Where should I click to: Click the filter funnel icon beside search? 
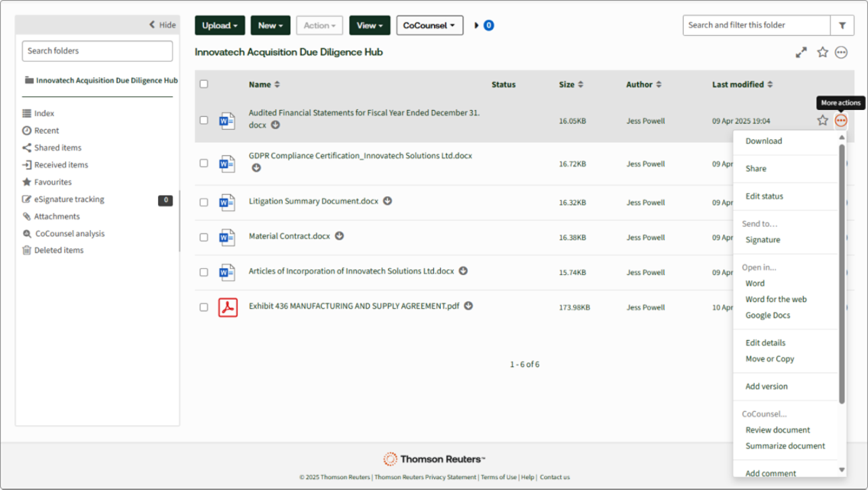[x=842, y=26]
